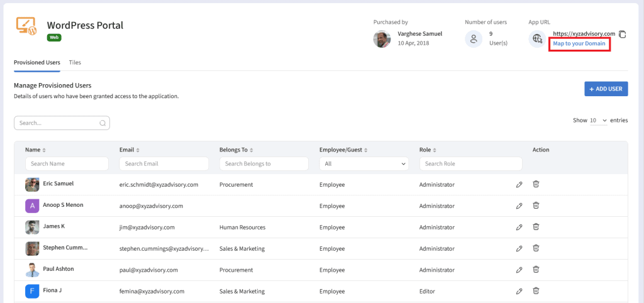Focus the Search Email filter field
The height and width of the screenshot is (303, 644).
tap(164, 163)
